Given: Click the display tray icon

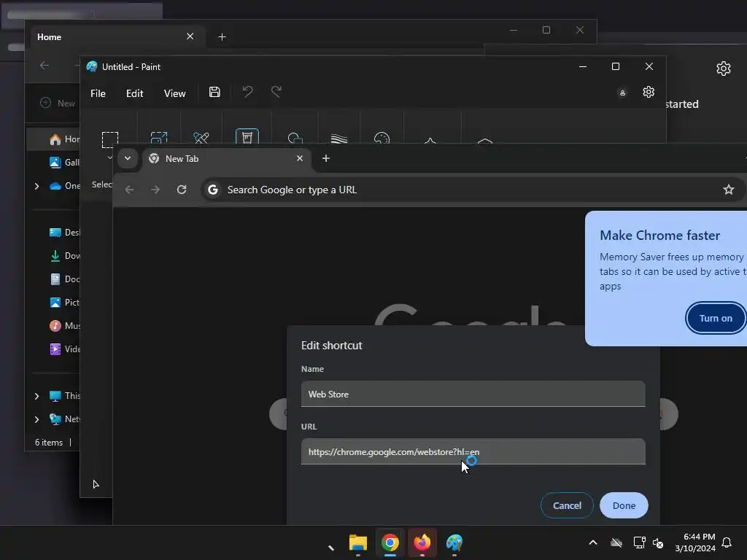Looking at the screenshot, I should click(639, 542).
